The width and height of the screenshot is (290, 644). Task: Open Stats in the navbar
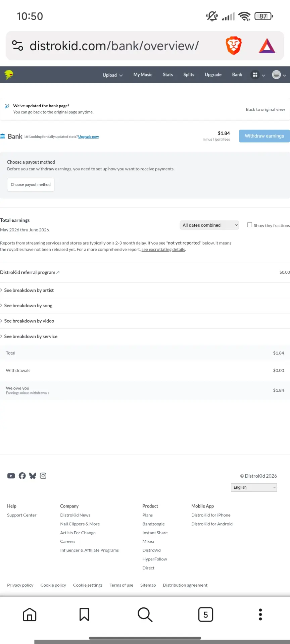pos(168,74)
